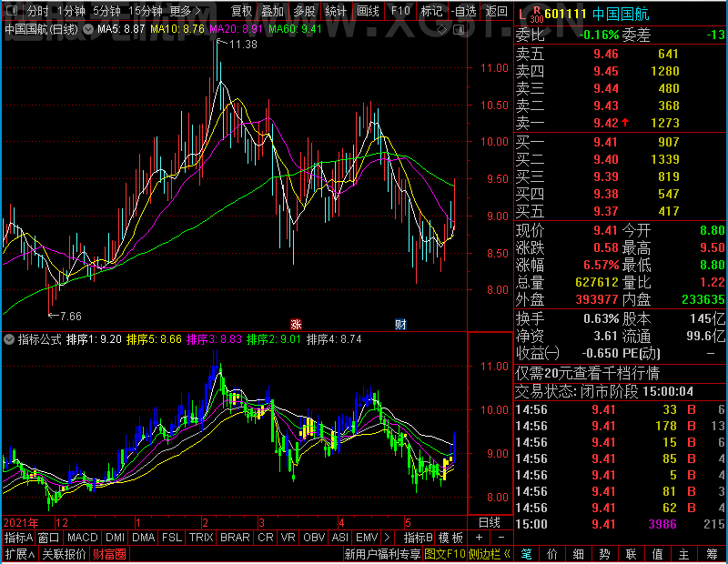The image size is (728, 564).
Task: Switch indicator to DMA
Action: (x=144, y=538)
